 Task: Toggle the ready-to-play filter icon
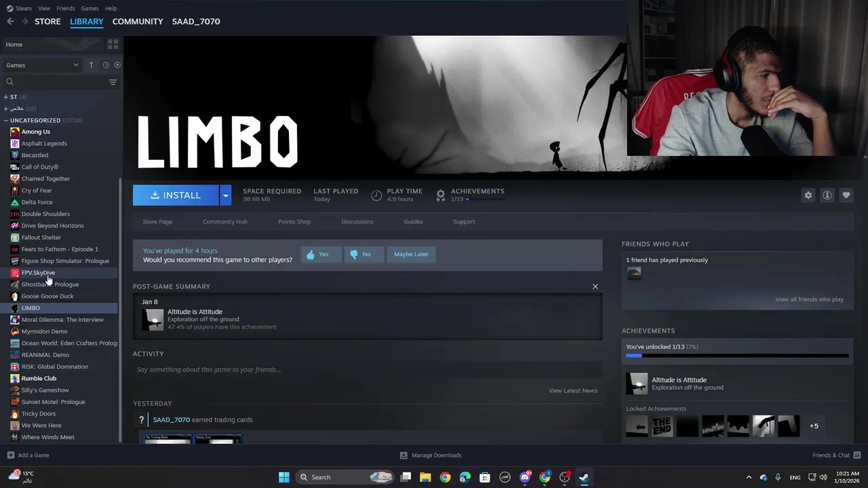[x=117, y=65]
